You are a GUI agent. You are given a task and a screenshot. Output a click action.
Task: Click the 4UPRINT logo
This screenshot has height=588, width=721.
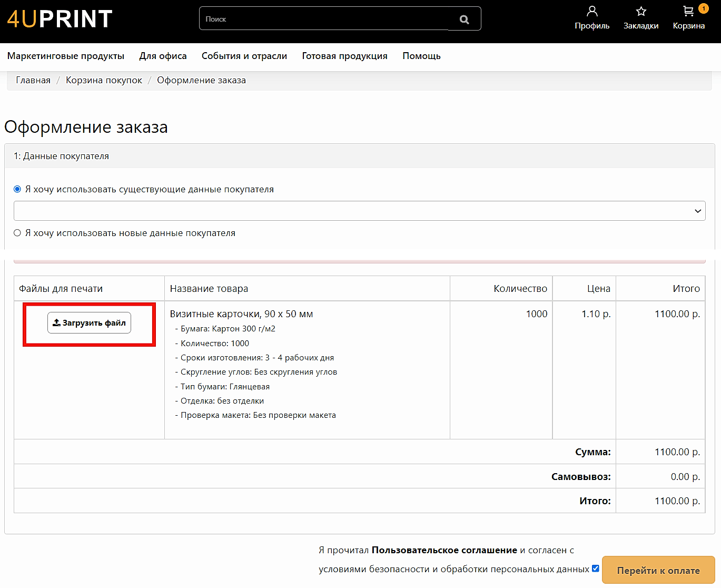[x=60, y=19]
